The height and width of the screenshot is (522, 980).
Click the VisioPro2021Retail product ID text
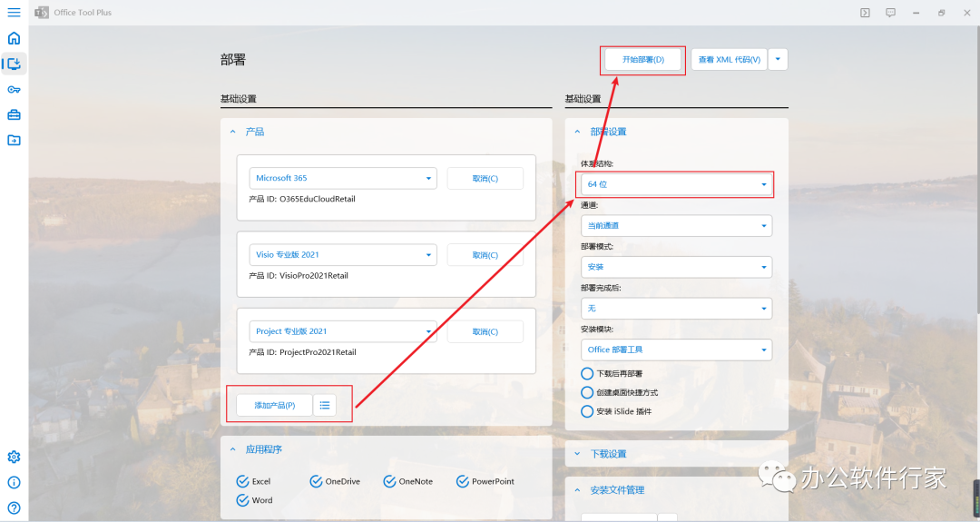pyautogui.click(x=314, y=276)
